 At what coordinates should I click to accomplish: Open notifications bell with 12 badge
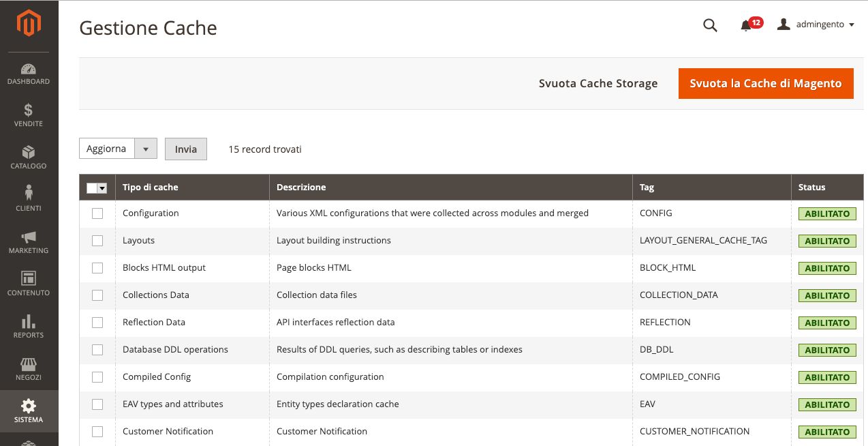[x=746, y=25]
